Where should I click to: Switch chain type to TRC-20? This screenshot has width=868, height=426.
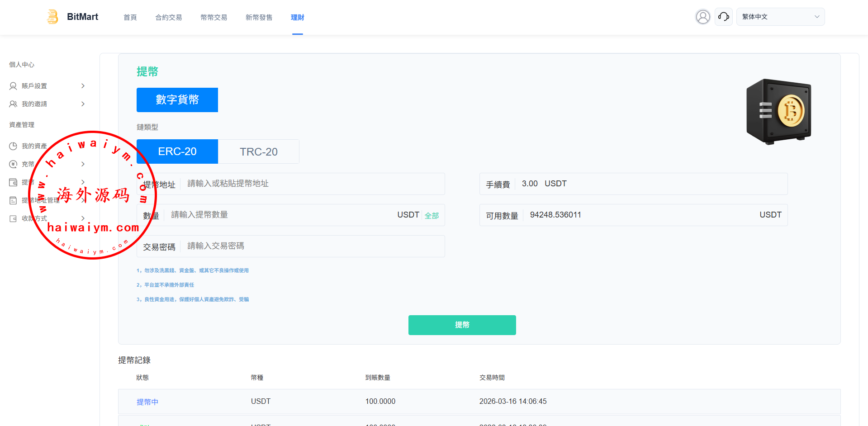click(258, 151)
